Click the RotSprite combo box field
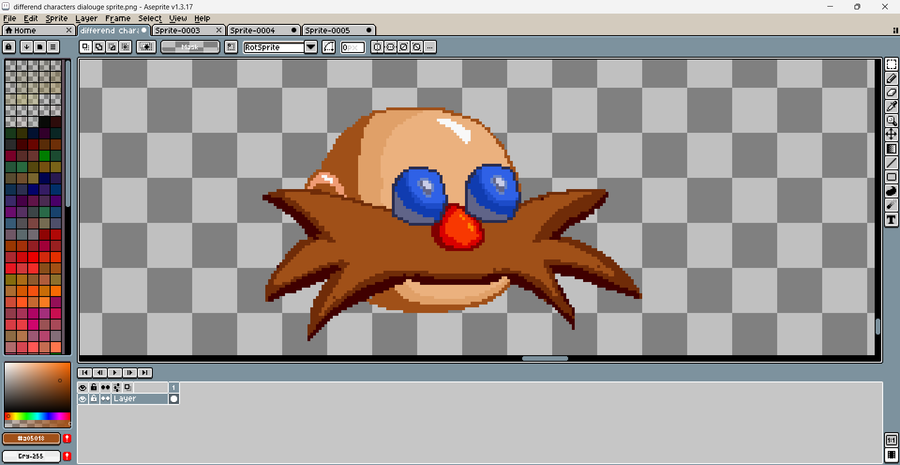 coord(274,47)
